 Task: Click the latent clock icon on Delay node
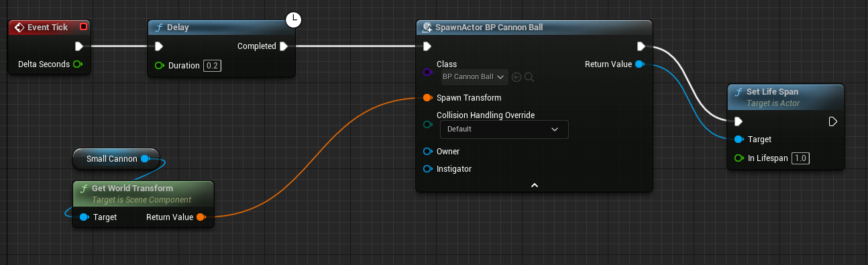293,20
